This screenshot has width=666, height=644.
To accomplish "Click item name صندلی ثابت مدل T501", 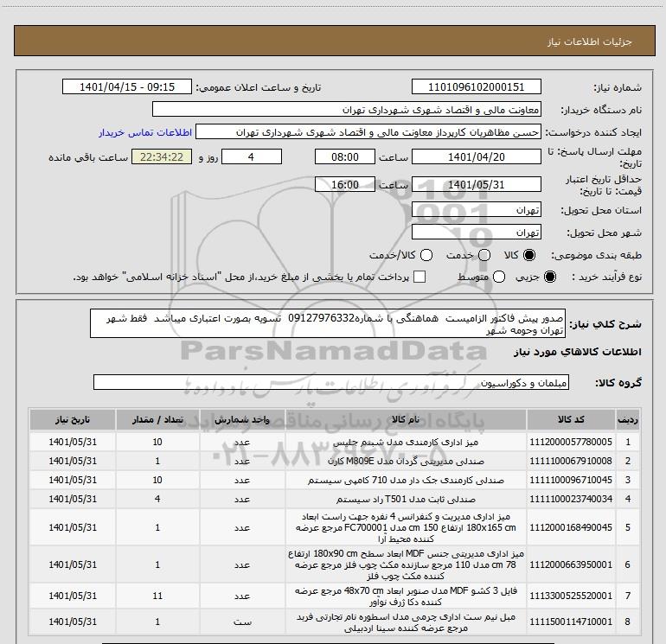I will pyautogui.click(x=406, y=499).
